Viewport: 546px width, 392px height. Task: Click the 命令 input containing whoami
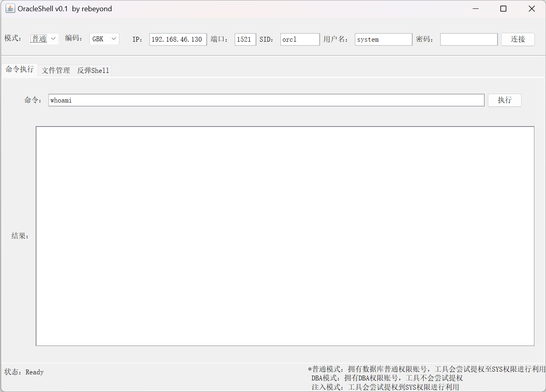[x=266, y=100]
